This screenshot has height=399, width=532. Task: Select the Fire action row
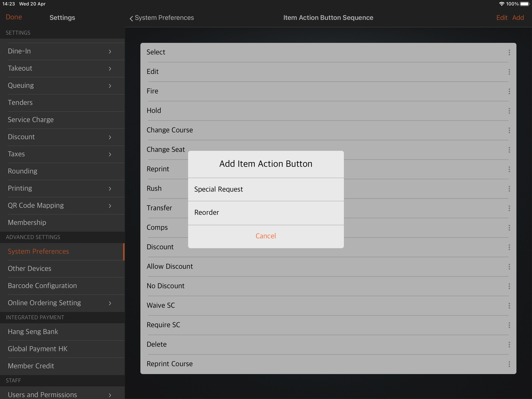(x=328, y=91)
